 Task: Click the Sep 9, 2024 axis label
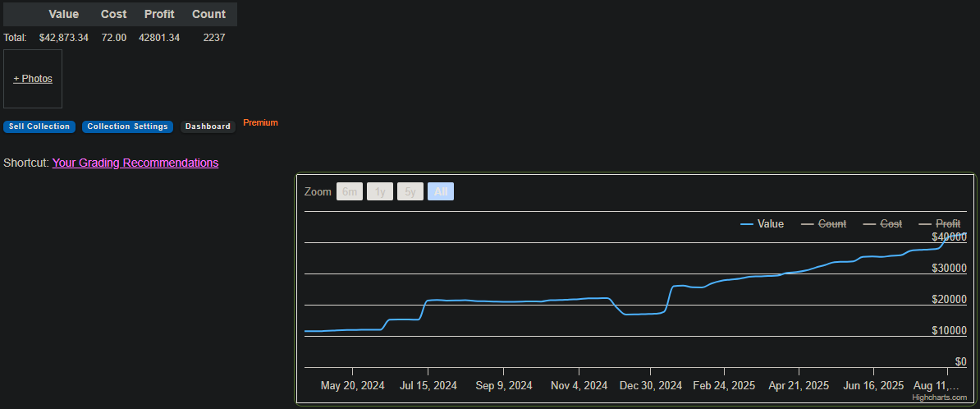504,385
